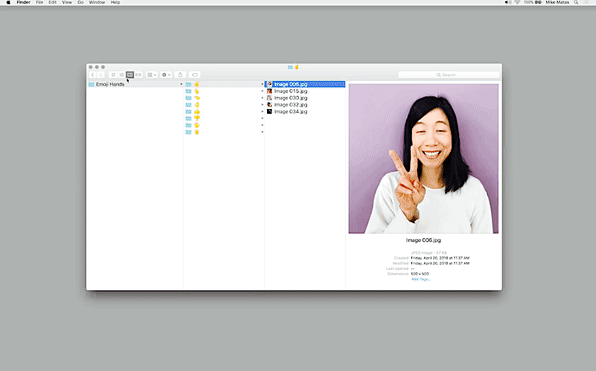Click the large preview photo
Screen dimensions: 596x371
pos(423,159)
